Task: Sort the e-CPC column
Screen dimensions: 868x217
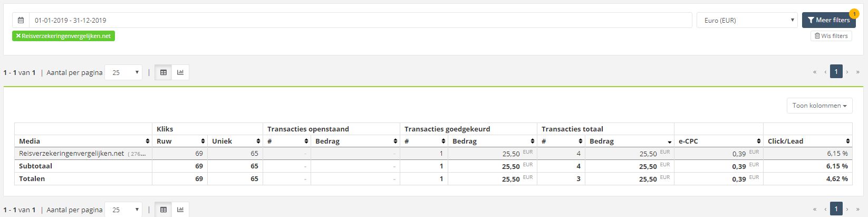Action: coord(759,141)
